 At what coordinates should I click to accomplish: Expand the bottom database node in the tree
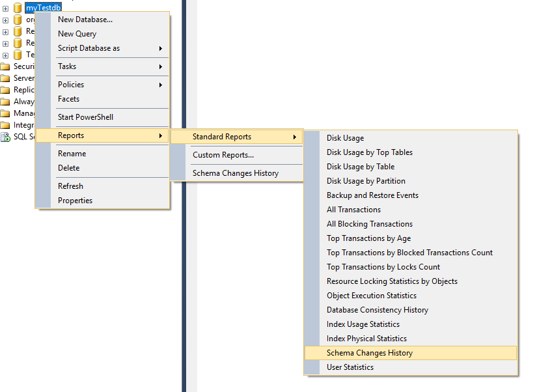click(x=5, y=54)
